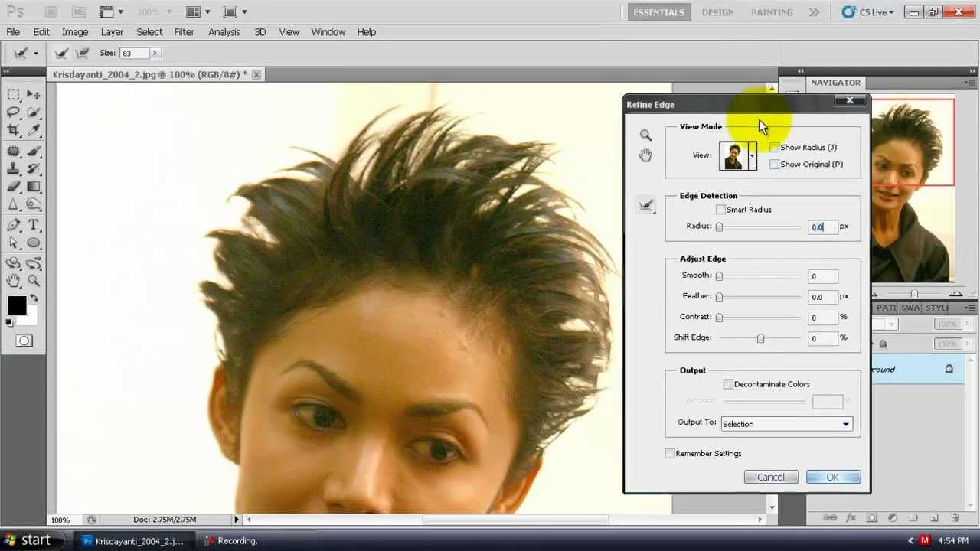The image size is (980, 551).
Task: Open the Select menu
Action: click(149, 32)
